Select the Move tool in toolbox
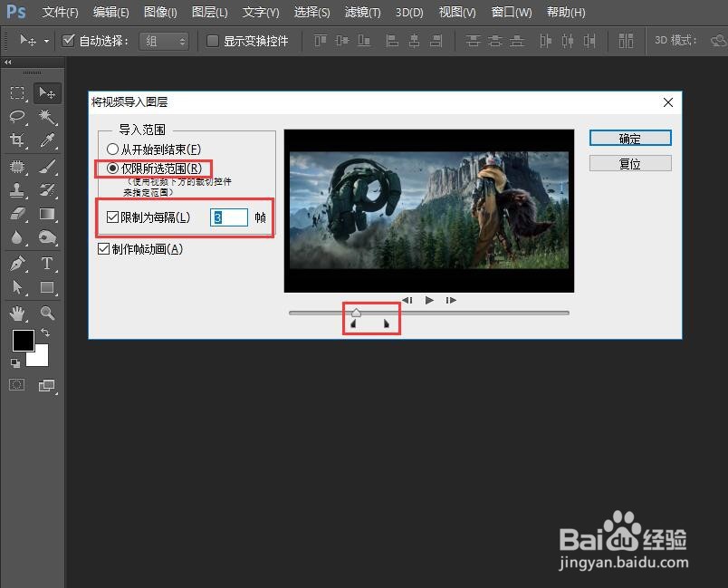 pyautogui.click(x=47, y=93)
